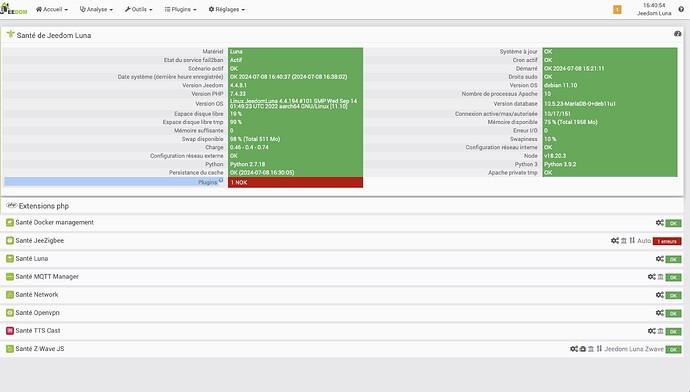Click the Jeedom logo

click(x=14, y=9)
